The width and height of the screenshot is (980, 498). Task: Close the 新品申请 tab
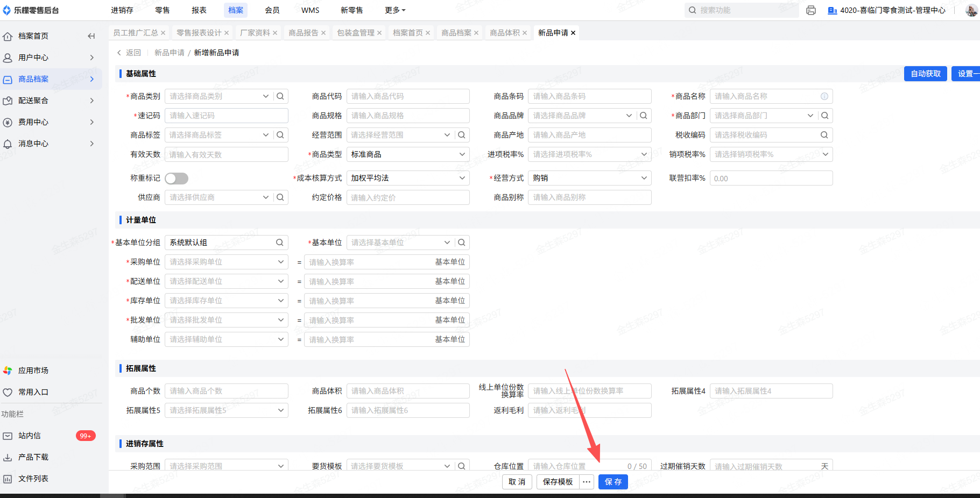click(573, 33)
